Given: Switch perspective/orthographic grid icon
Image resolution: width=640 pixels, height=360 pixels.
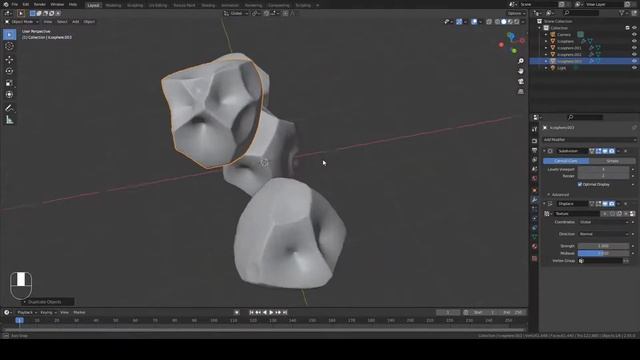Looking at the screenshot, I should pyautogui.click(x=521, y=92).
